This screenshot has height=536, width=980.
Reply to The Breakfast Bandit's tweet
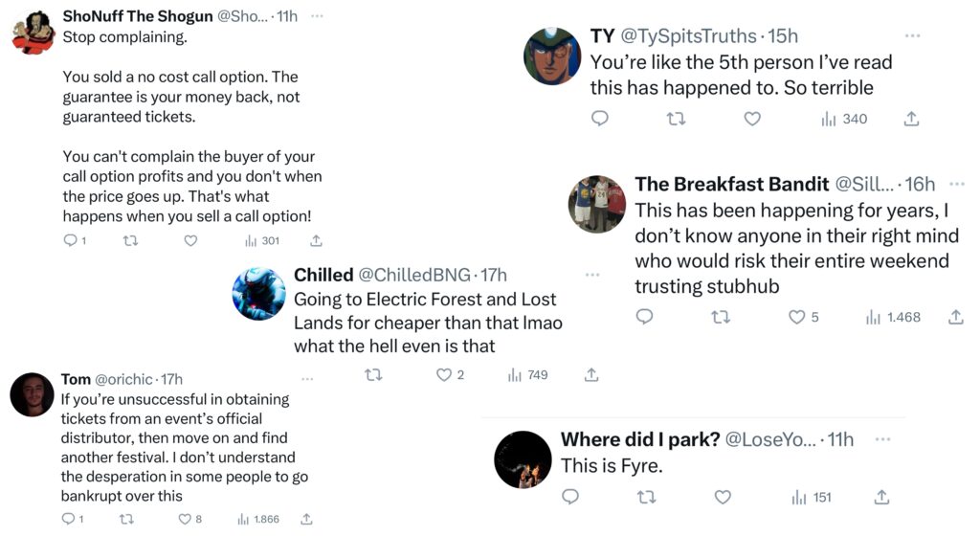[645, 317]
